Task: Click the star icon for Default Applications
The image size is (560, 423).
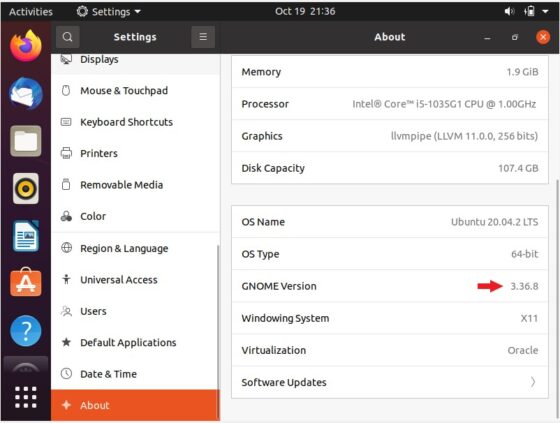Action: click(66, 342)
